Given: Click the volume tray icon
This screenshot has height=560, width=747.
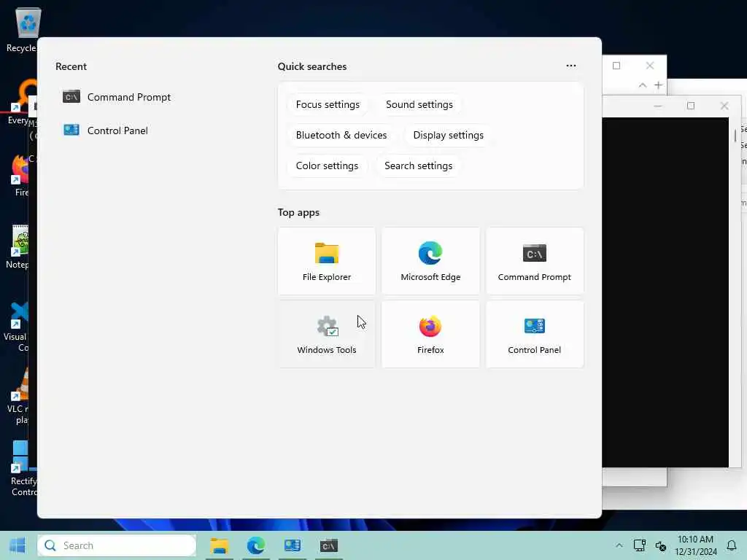Looking at the screenshot, I should (x=660, y=545).
